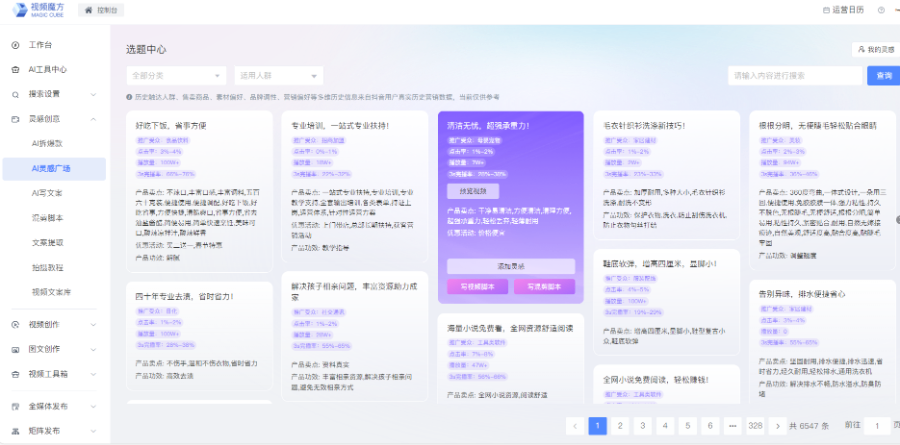This screenshot has height=445, width=900.
Task: Collapse the 灵感创意 sidebar section
Action: [x=94, y=119]
